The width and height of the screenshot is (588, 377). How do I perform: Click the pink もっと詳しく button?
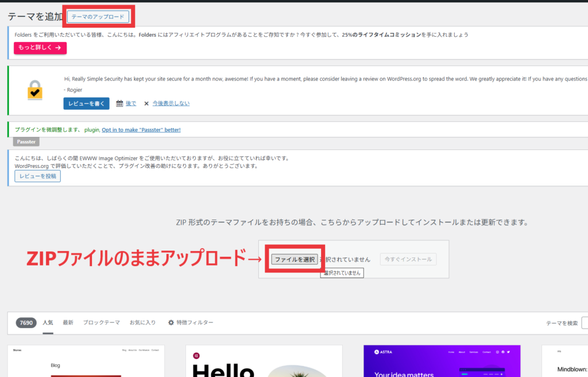click(x=40, y=48)
